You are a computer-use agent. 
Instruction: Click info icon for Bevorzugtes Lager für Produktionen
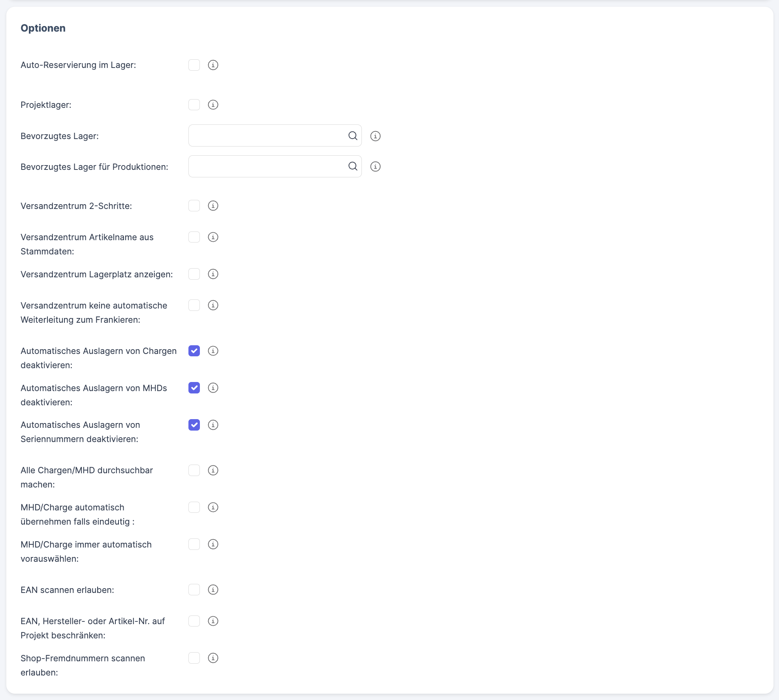pos(375,167)
